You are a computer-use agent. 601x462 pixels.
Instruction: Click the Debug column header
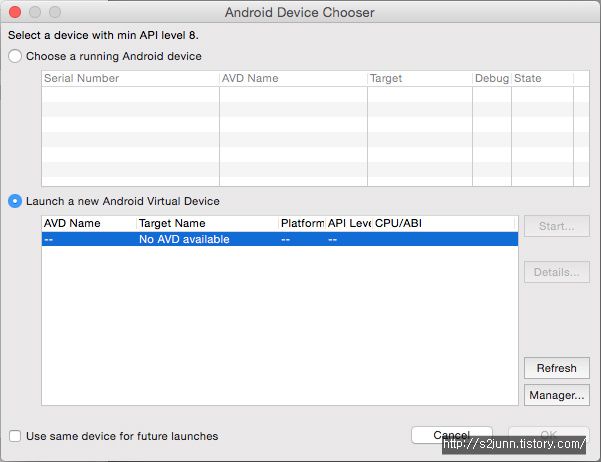pos(492,78)
